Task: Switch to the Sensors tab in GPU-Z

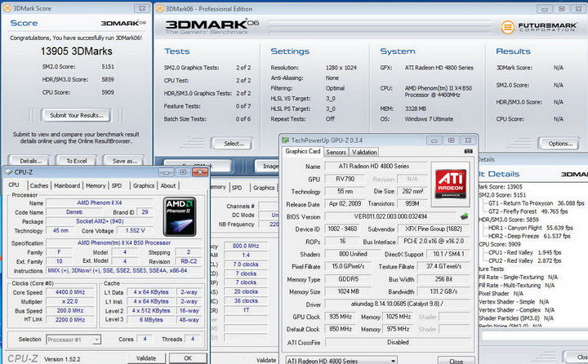Action: (336, 152)
